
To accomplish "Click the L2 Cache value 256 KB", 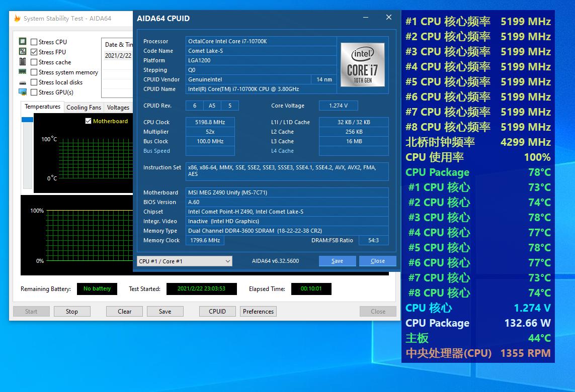I will click(x=354, y=132).
